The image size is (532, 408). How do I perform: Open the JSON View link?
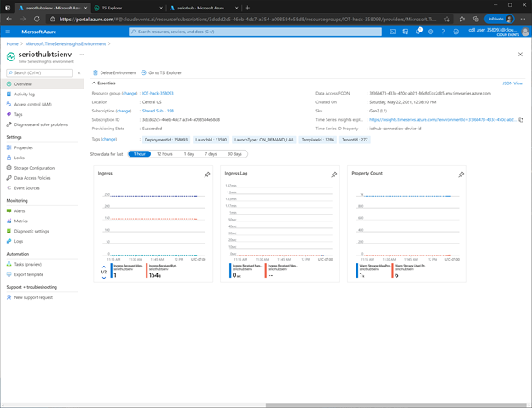[512, 83]
